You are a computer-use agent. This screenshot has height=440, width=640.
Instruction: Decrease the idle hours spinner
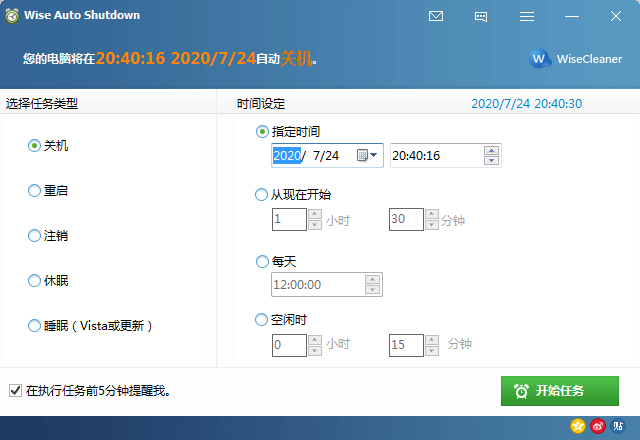coord(315,351)
